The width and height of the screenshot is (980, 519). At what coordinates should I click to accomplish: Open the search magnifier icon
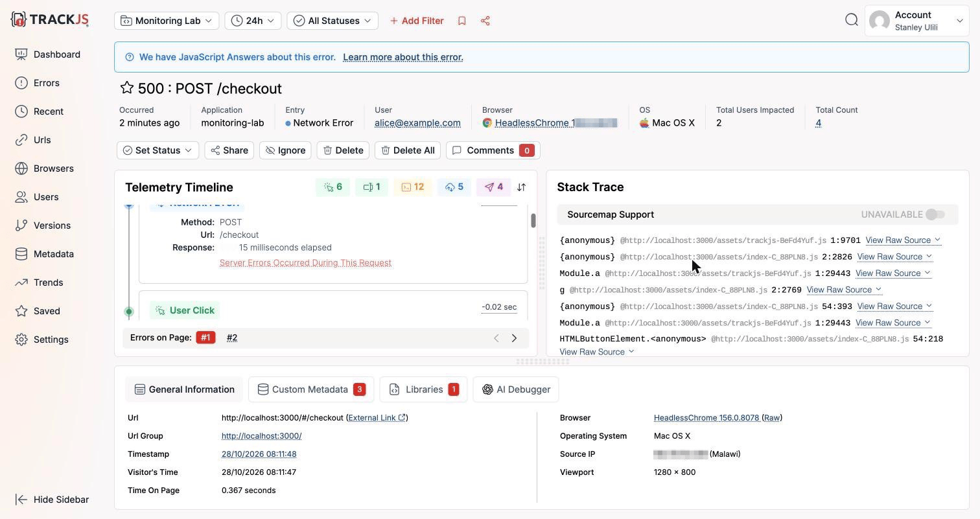coord(852,20)
